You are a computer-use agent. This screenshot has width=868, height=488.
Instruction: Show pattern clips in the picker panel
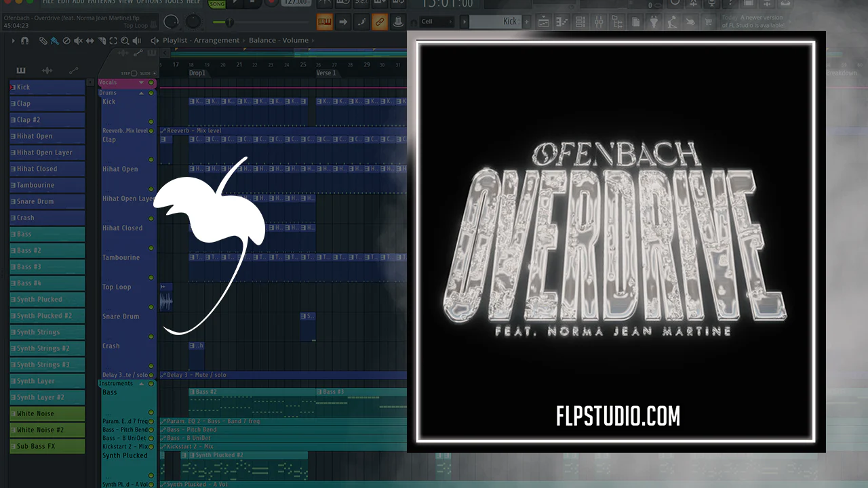[x=21, y=70]
